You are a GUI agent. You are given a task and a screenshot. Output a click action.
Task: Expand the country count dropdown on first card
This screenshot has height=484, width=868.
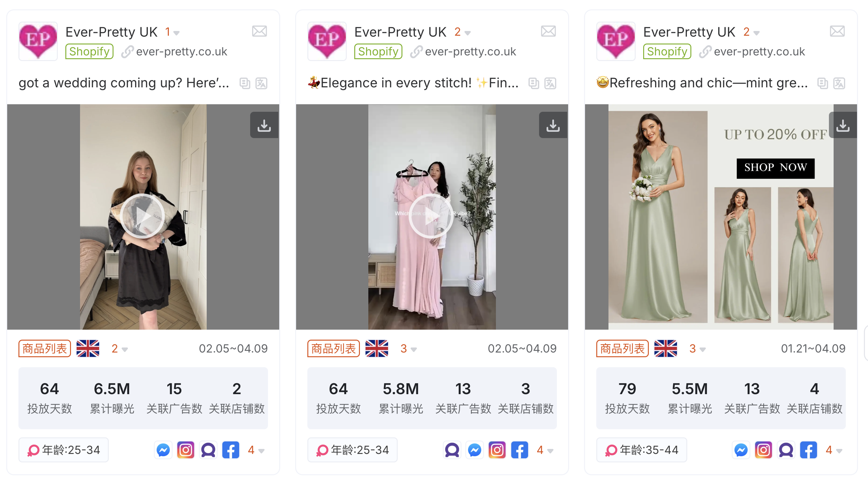click(120, 349)
